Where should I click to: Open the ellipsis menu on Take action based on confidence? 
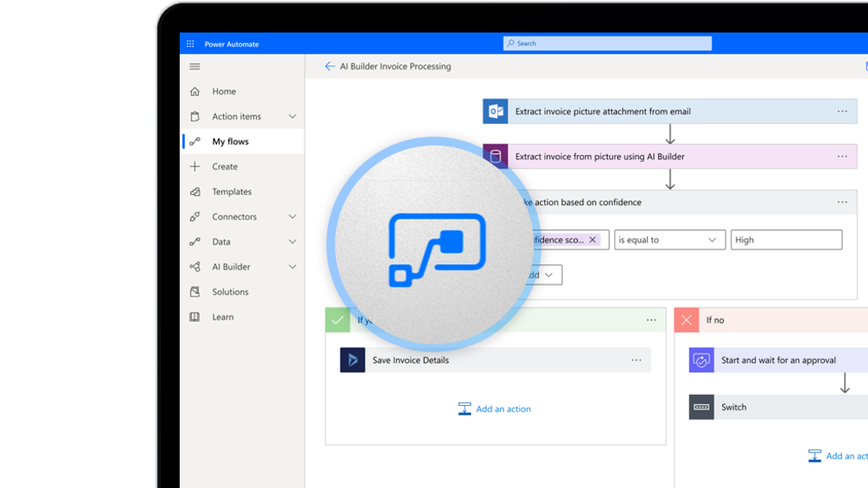coord(842,202)
